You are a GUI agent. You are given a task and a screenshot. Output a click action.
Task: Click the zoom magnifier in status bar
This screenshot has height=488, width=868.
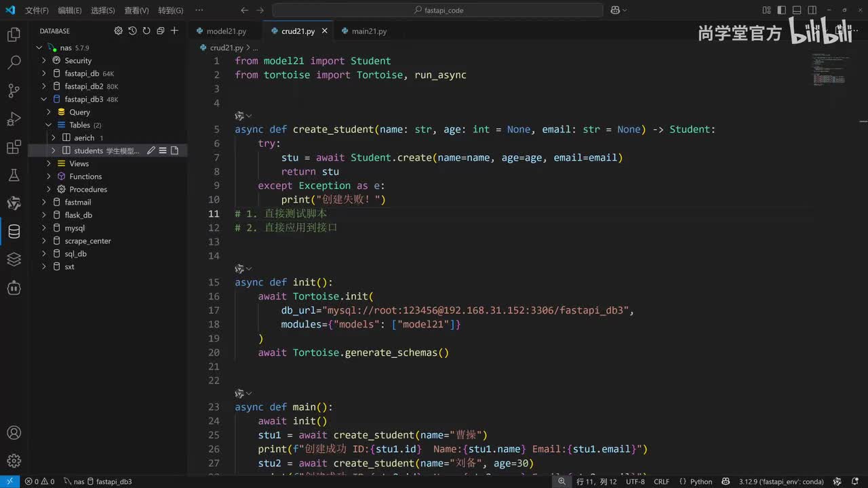(x=562, y=481)
